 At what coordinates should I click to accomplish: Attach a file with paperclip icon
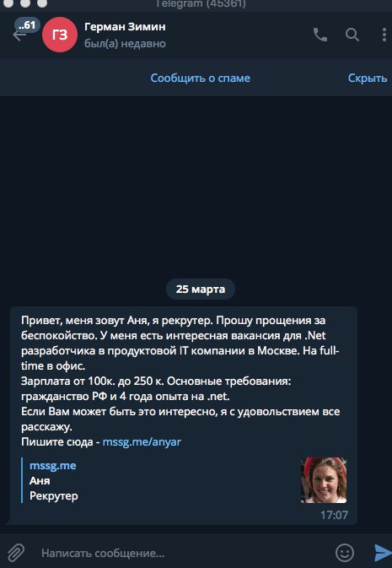(x=16, y=553)
